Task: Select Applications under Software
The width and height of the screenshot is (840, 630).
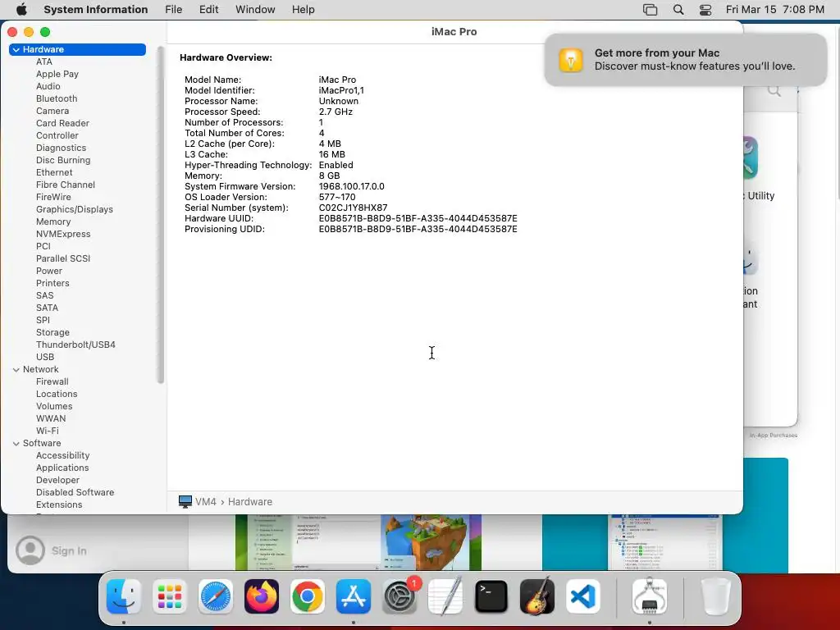Action: coord(62,468)
